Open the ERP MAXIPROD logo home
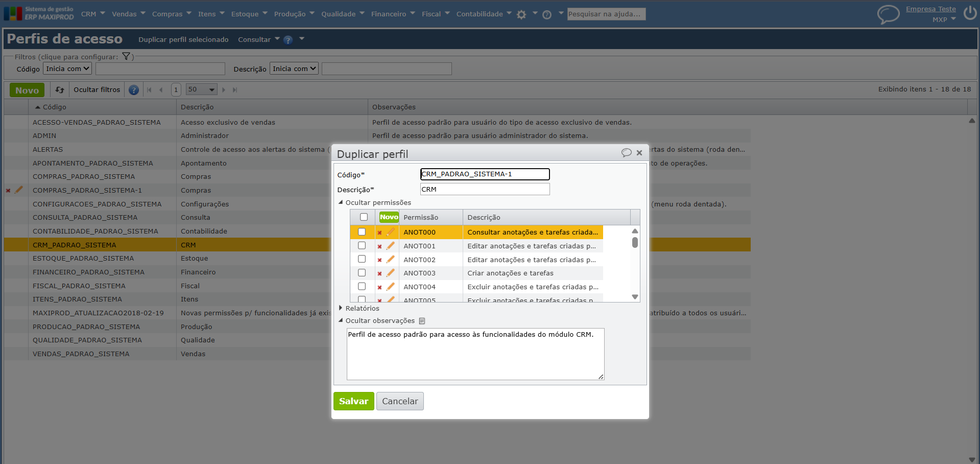The image size is (980, 464). [x=39, y=13]
